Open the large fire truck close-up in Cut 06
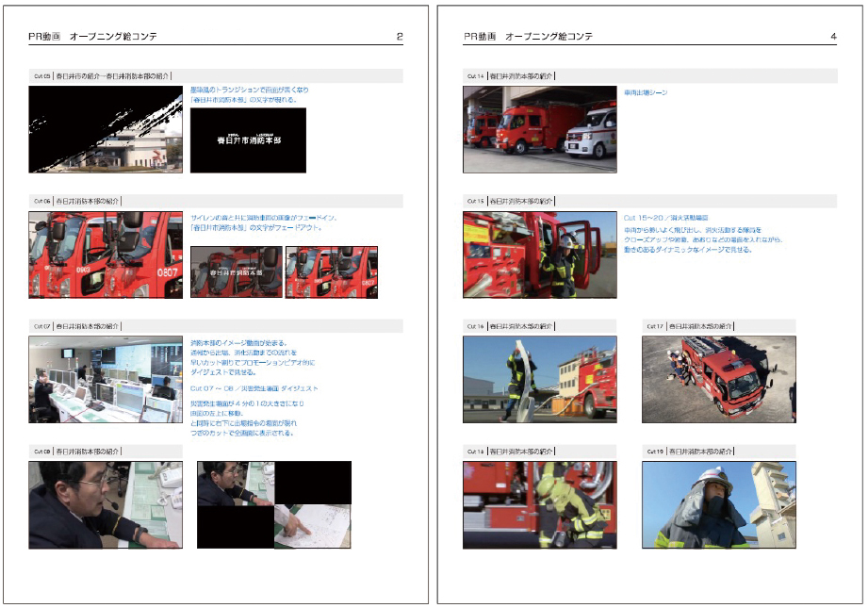Screen dimensions: 868x608 coord(106,255)
